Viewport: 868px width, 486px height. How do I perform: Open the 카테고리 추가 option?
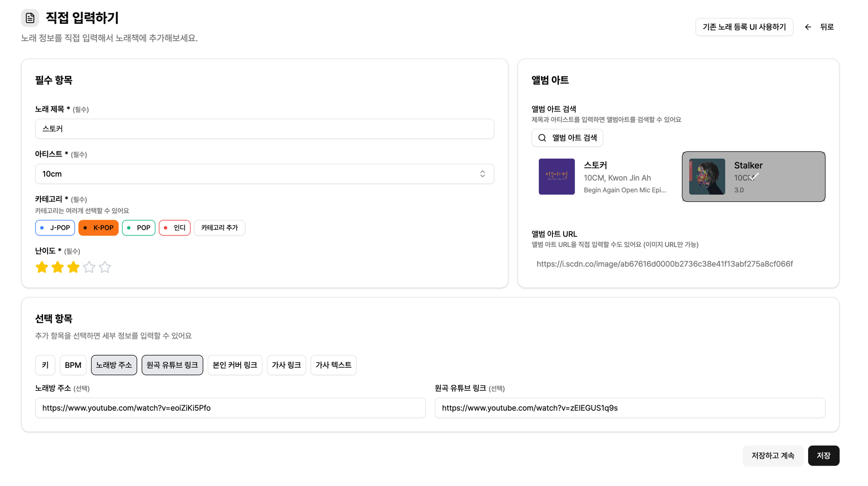219,228
